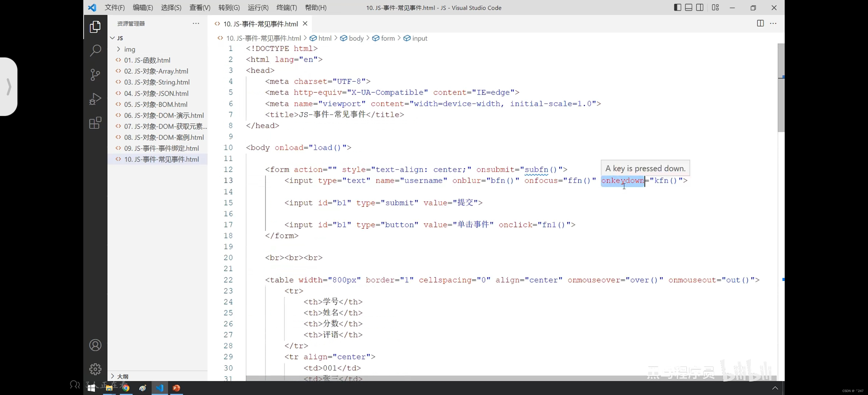Select the 10. JS-事件-常见事件.html editor tab

[260, 24]
